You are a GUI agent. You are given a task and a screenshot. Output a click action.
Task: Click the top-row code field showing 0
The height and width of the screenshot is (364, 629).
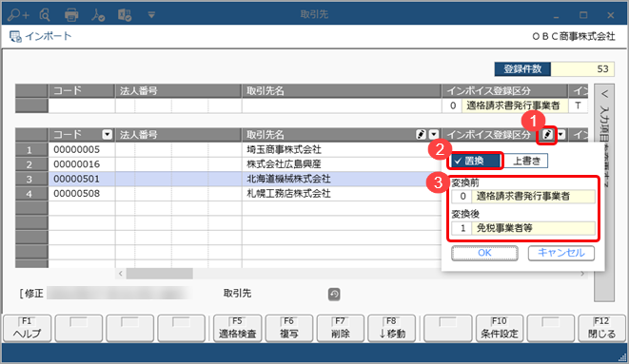pos(453,105)
